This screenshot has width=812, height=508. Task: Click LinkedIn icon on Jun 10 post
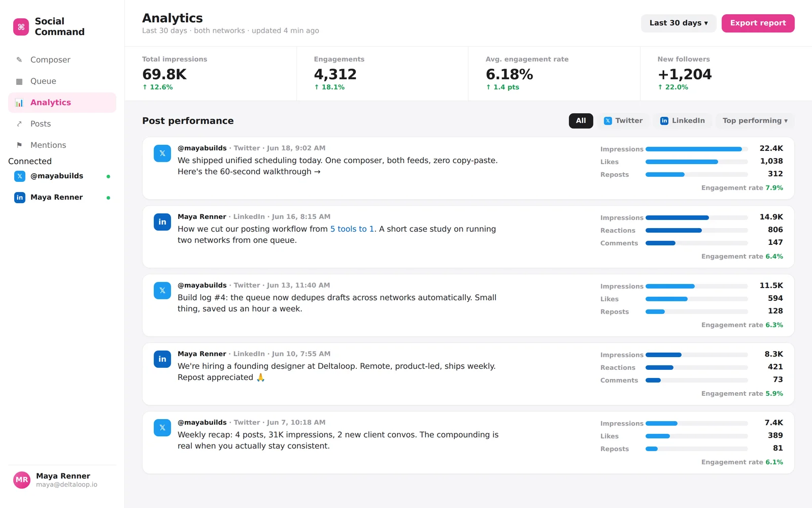tap(162, 359)
